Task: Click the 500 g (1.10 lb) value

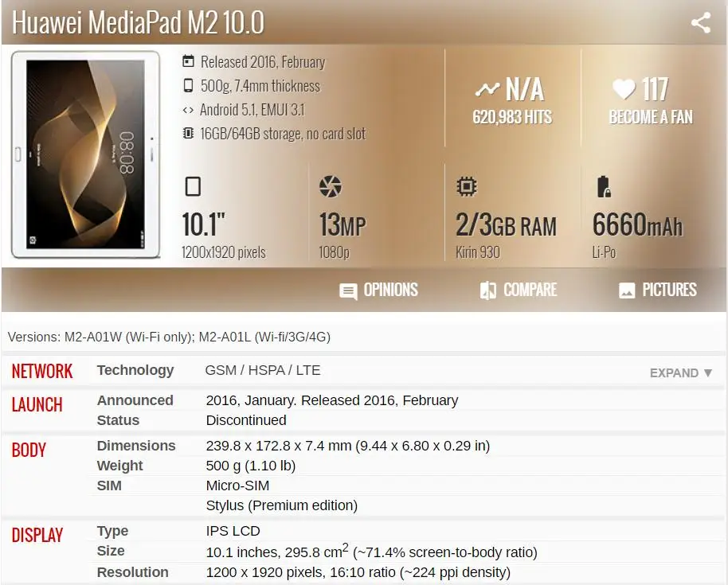Action: (x=251, y=466)
